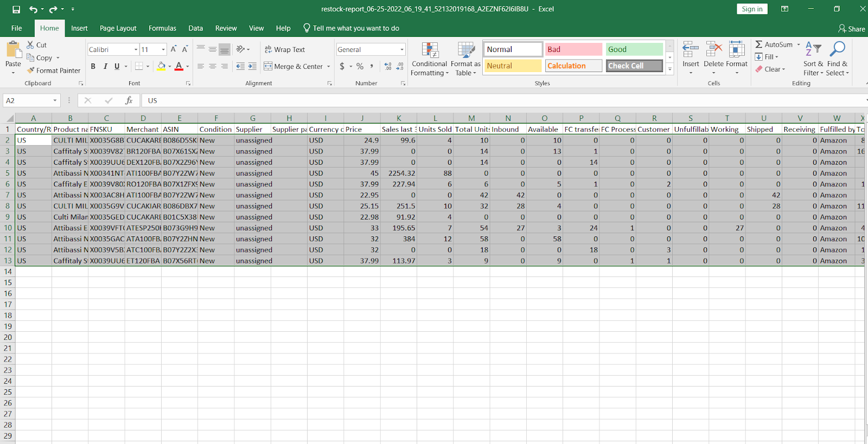The height and width of the screenshot is (444, 868).
Task: Click the Insert Function fx icon
Action: coord(129,100)
